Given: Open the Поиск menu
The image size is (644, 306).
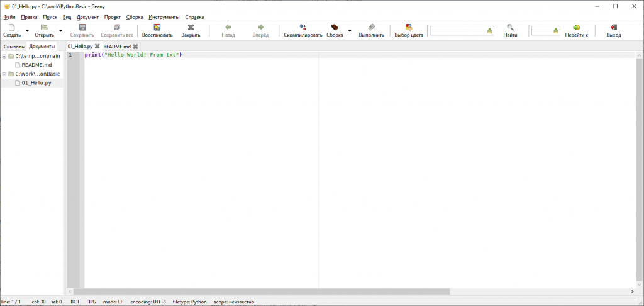Looking at the screenshot, I should point(50,17).
